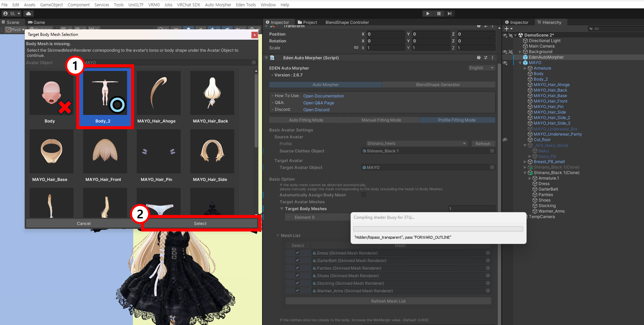644x325 pixels.
Task: Open the Q&A Page link
Action: 318,103
